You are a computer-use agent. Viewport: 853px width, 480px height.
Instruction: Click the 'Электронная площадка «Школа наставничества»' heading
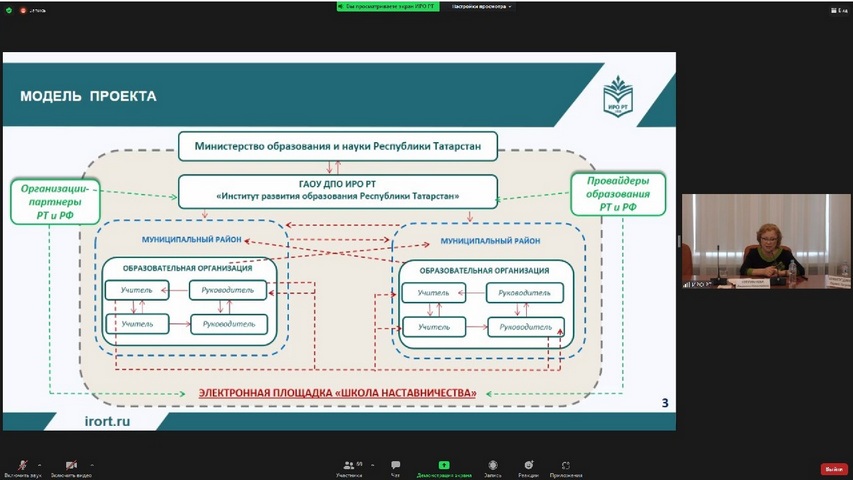point(337,393)
